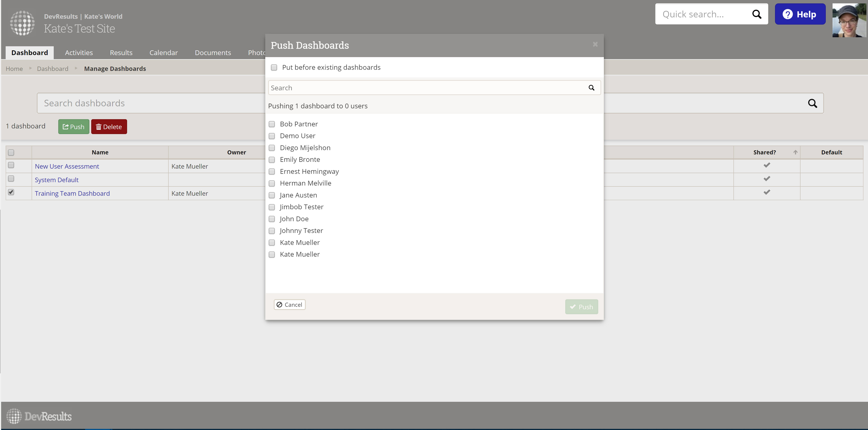
Task: Switch to the Activities tab
Action: 79,53
